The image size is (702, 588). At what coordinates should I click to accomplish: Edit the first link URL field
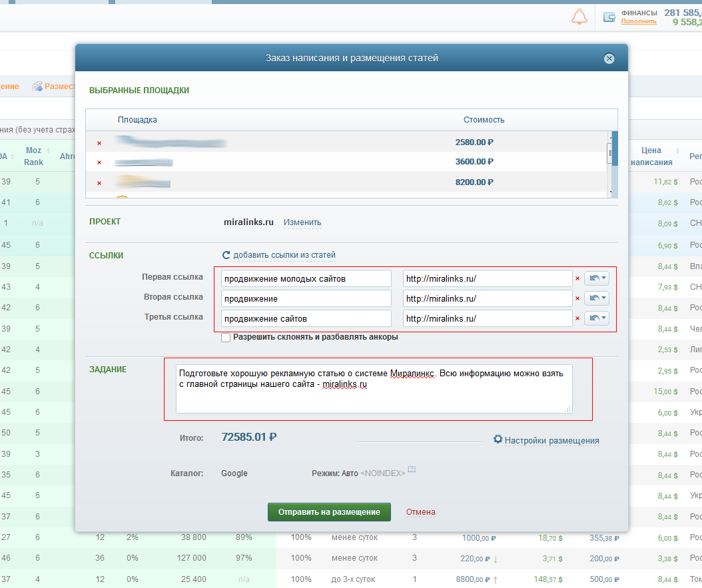(x=488, y=278)
